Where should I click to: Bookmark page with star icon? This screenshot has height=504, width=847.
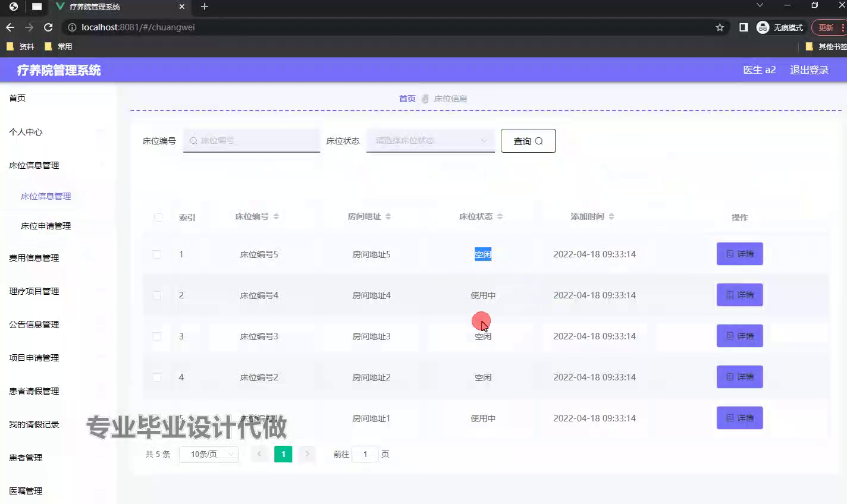[x=720, y=27]
